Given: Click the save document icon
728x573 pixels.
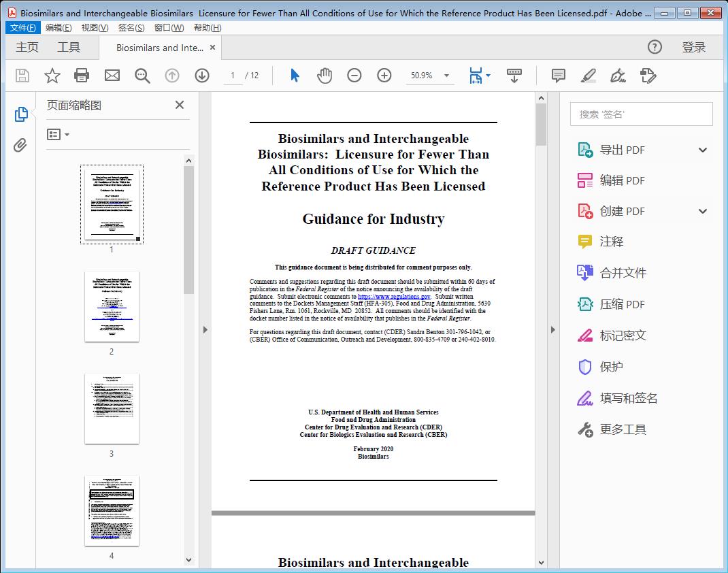Looking at the screenshot, I should (x=21, y=76).
